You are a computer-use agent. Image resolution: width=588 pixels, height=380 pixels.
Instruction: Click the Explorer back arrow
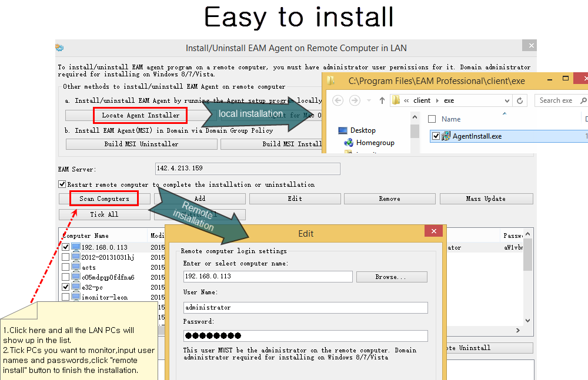[x=338, y=100]
